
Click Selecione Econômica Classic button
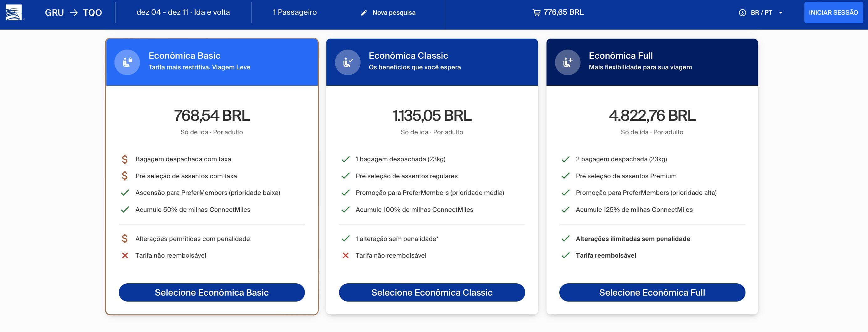pyautogui.click(x=432, y=292)
